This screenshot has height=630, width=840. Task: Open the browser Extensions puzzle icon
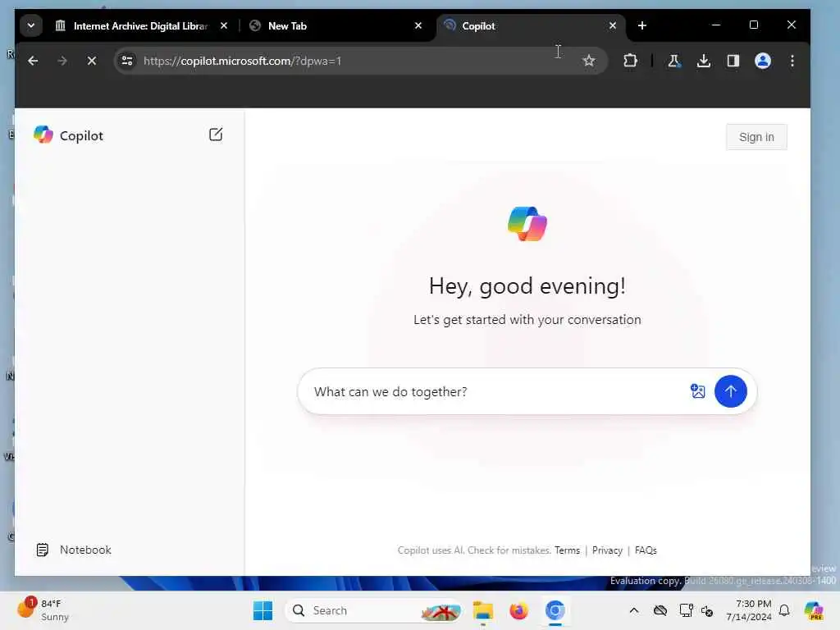click(x=631, y=61)
